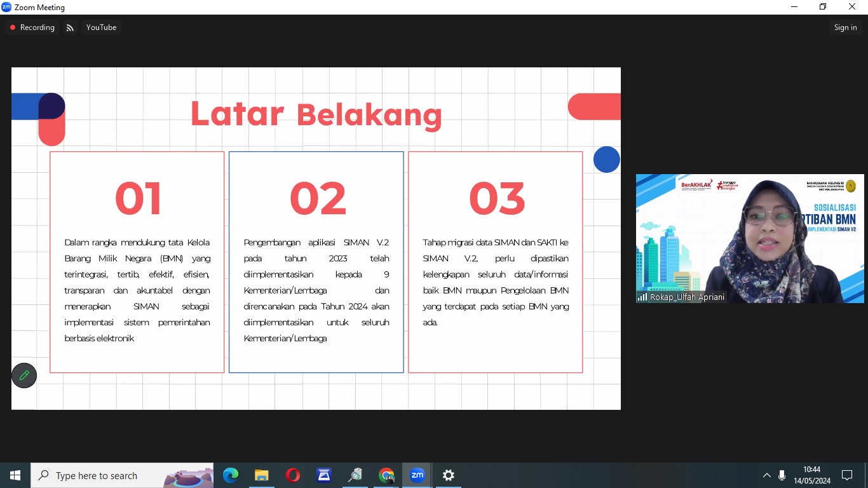Image resolution: width=868 pixels, height=488 pixels.
Task: Click the Sign in link
Action: coord(845,27)
